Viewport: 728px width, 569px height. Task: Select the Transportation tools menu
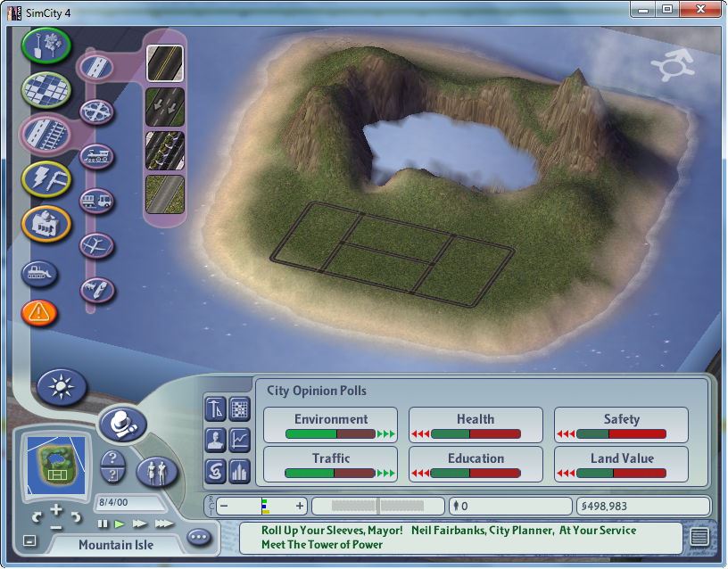45,134
